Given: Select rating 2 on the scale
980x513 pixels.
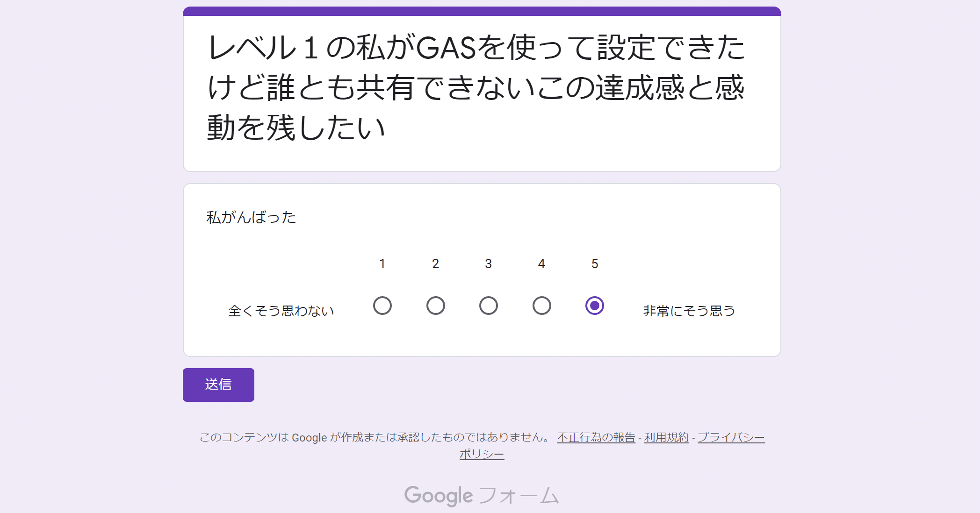Looking at the screenshot, I should click(x=435, y=306).
